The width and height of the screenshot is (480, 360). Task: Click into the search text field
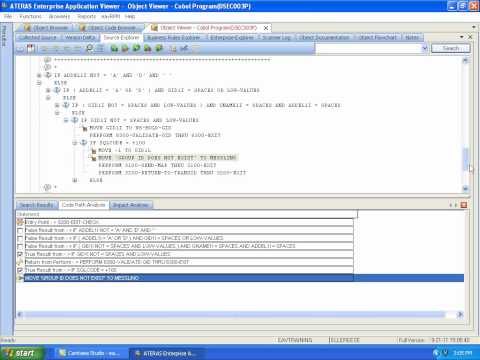click(368, 48)
